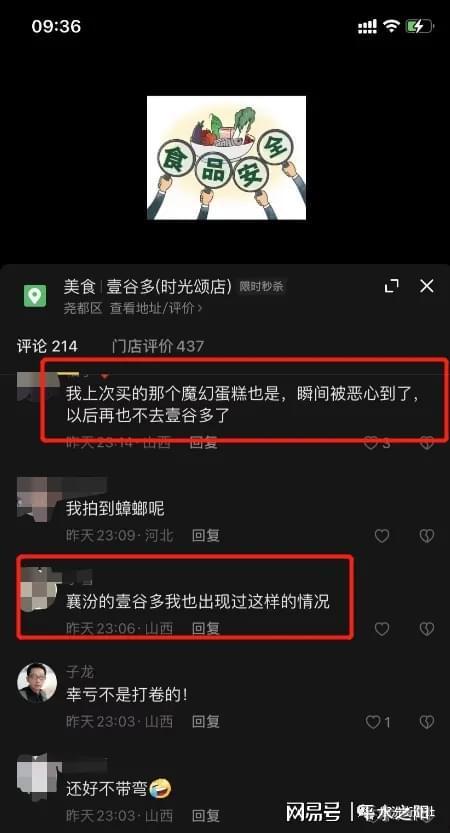Expand the comment panel to fullscreen

point(392,286)
